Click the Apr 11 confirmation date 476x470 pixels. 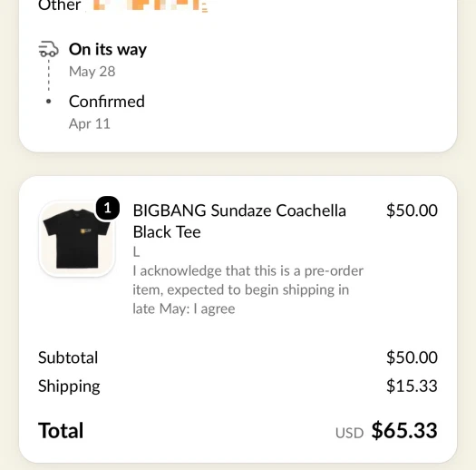(x=89, y=124)
